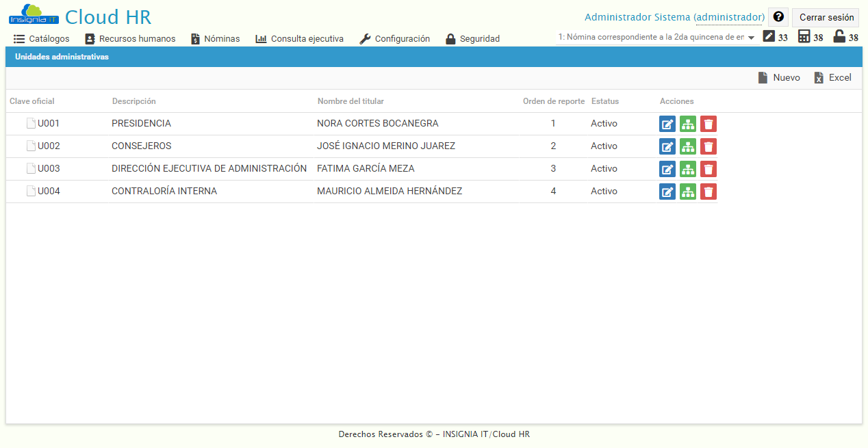The image size is (868, 448).
Task: Click the pencil badge showing 33 in the header
Action: (x=767, y=37)
